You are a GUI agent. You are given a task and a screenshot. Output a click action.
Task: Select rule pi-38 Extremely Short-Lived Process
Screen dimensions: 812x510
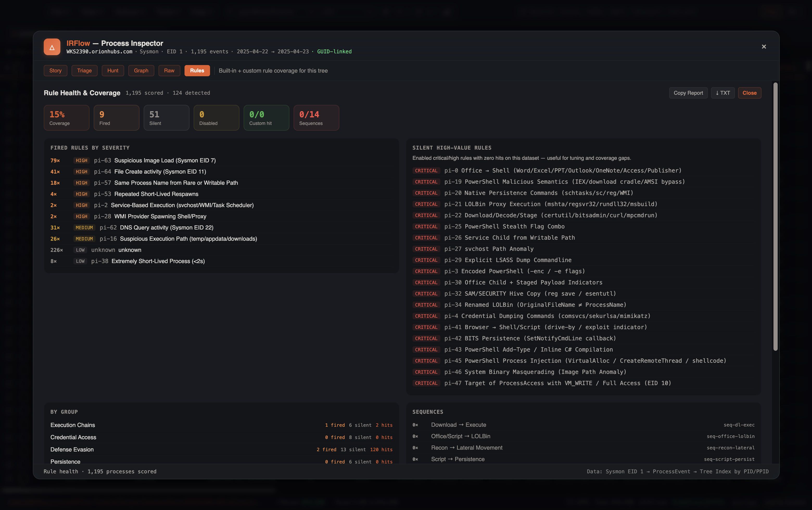pyautogui.click(x=221, y=261)
